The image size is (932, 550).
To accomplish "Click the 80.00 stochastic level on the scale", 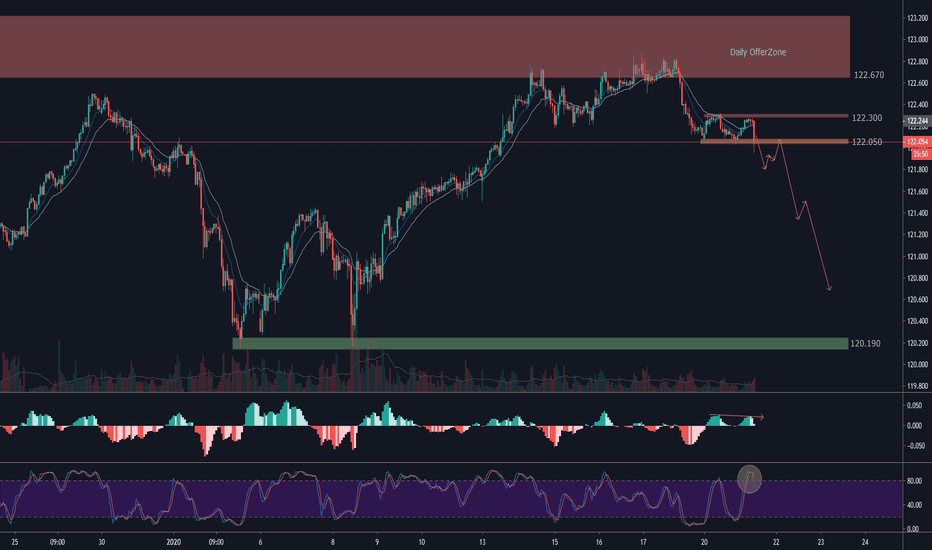I will click(913, 481).
